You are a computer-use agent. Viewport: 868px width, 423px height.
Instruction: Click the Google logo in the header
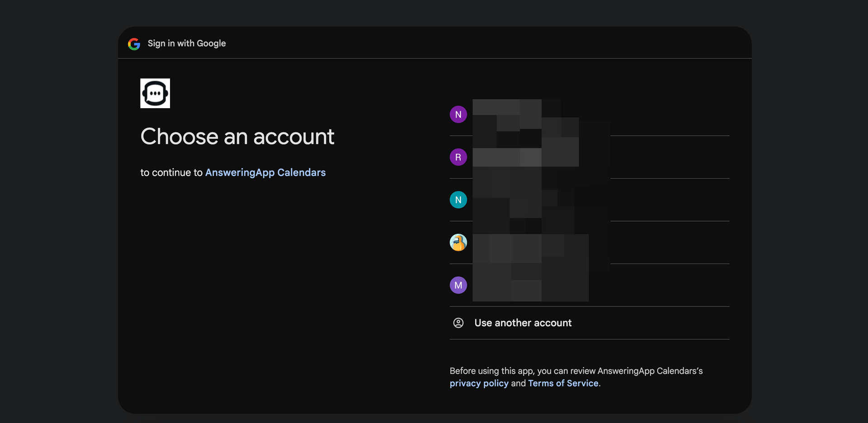point(134,44)
